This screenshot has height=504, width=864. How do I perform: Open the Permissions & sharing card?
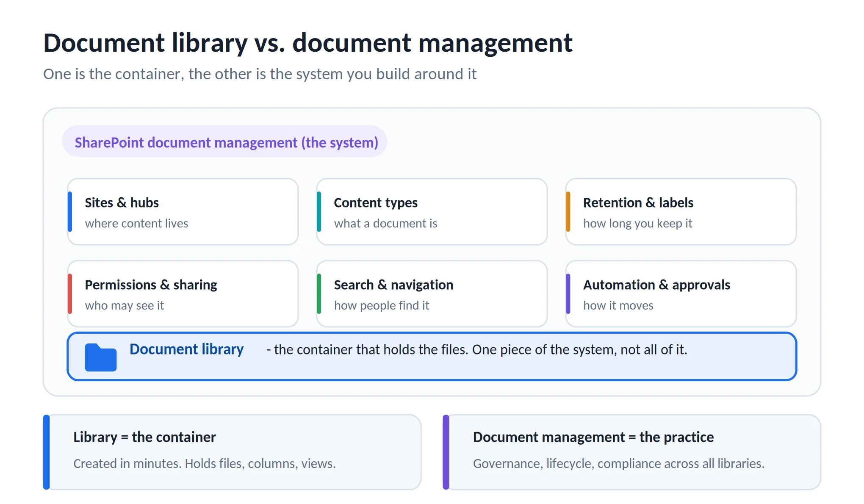point(183,294)
